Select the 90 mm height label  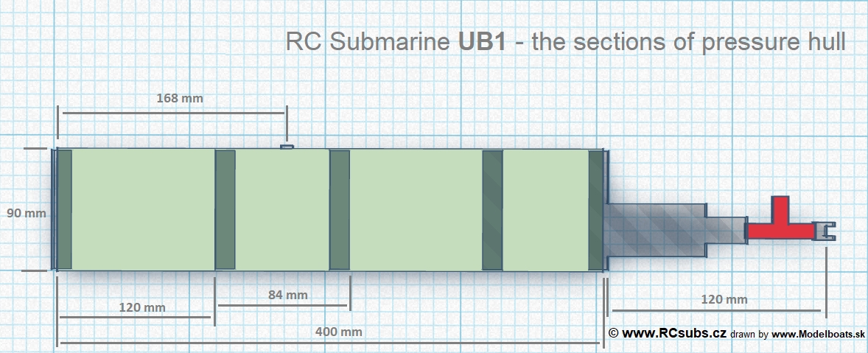(x=27, y=213)
